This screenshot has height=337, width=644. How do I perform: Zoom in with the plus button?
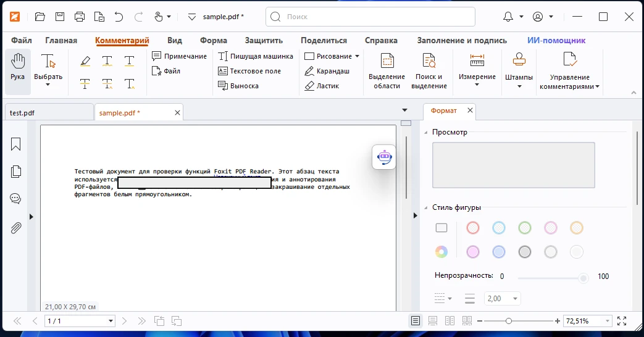pos(558,321)
